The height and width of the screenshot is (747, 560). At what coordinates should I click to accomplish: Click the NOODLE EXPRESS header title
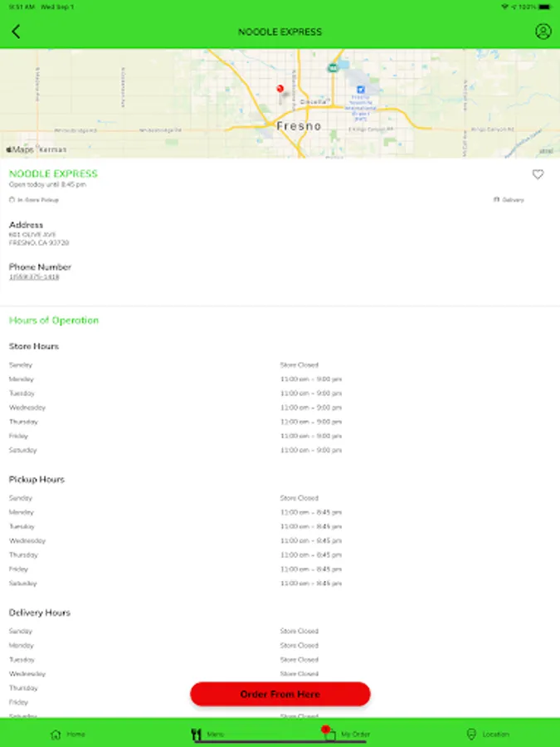point(280,32)
